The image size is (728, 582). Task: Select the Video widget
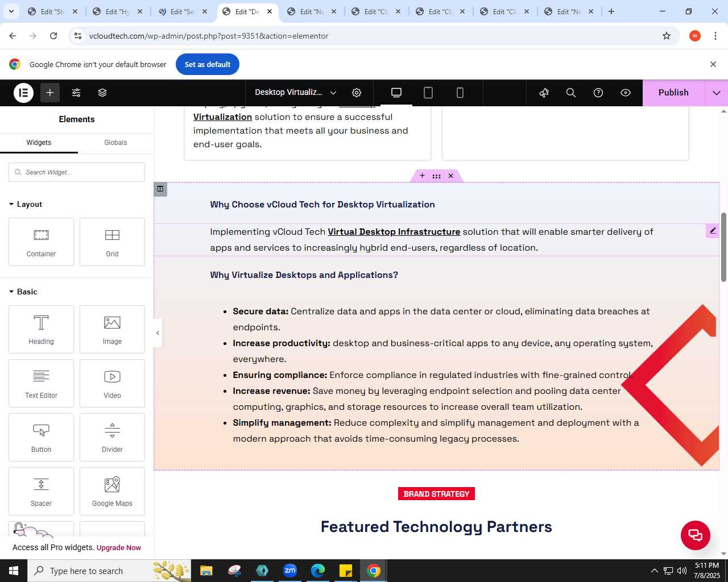[x=112, y=383]
